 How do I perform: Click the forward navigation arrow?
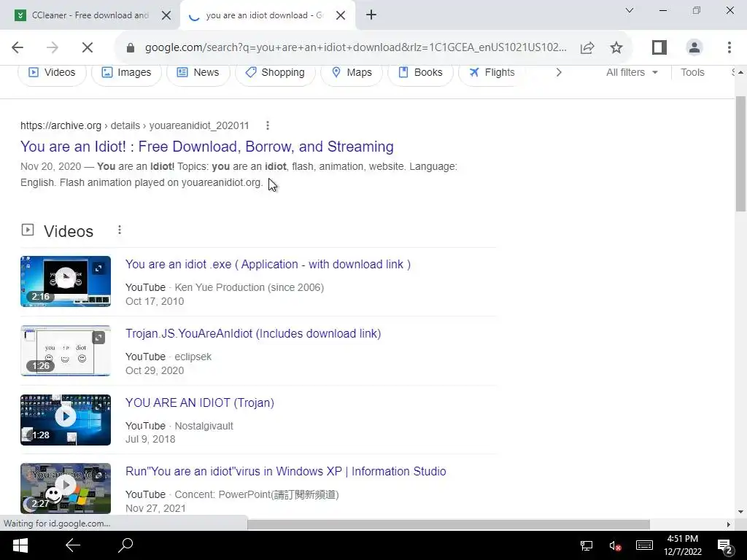pyautogui.click(x=53, y=47)
